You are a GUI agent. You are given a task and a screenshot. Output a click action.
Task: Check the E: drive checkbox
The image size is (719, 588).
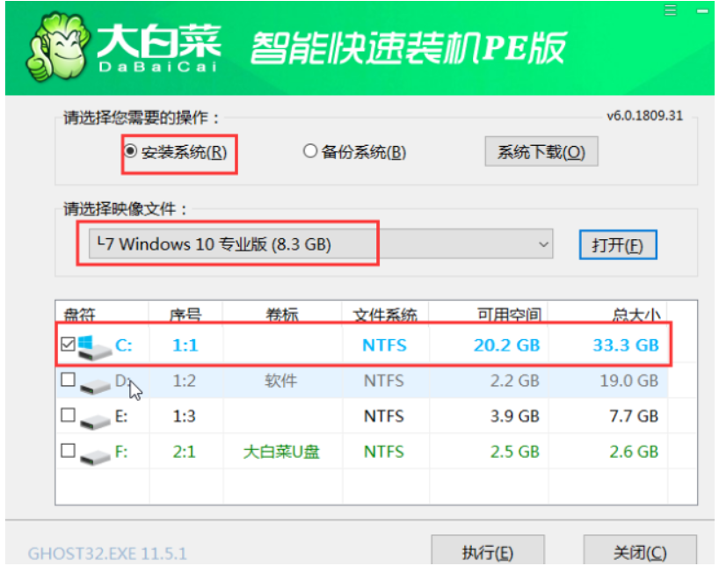68,415
